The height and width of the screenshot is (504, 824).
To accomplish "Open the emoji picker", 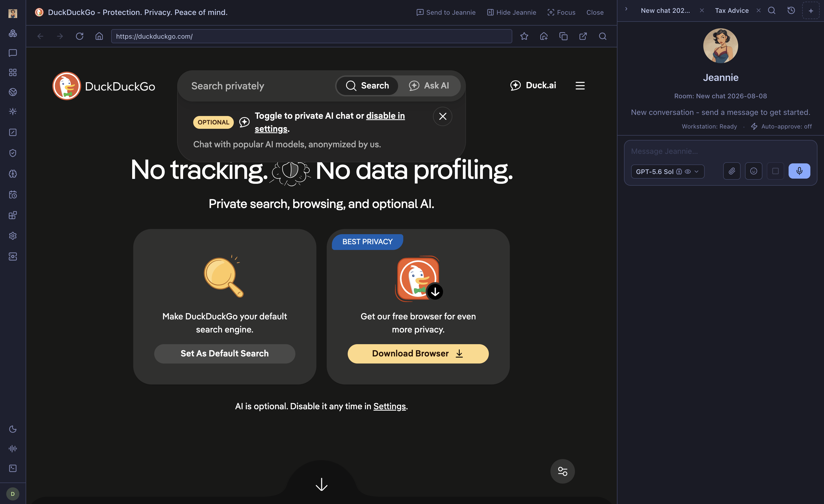I will coord(753,171).
